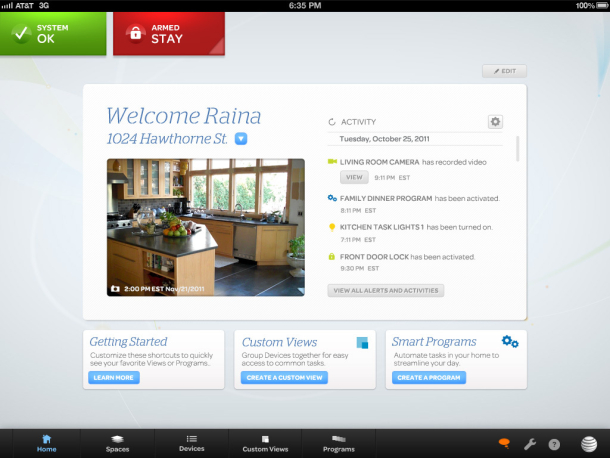The image size is (610, 458).
Task: Expand the 1024 Hawthorne St. address dropdown
Action: 241,139
